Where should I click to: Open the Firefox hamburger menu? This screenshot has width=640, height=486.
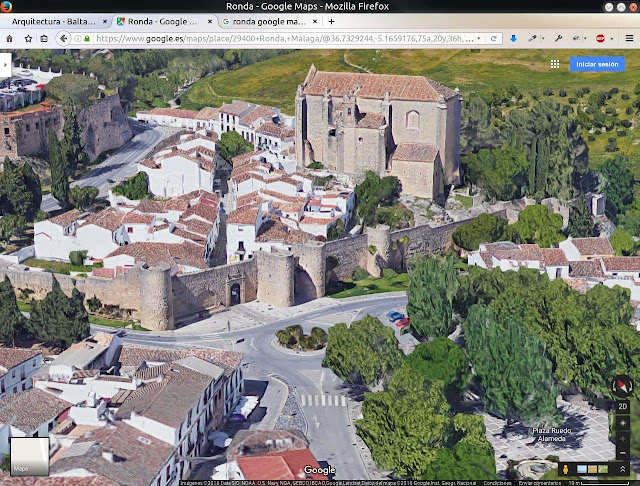[629, 38]
